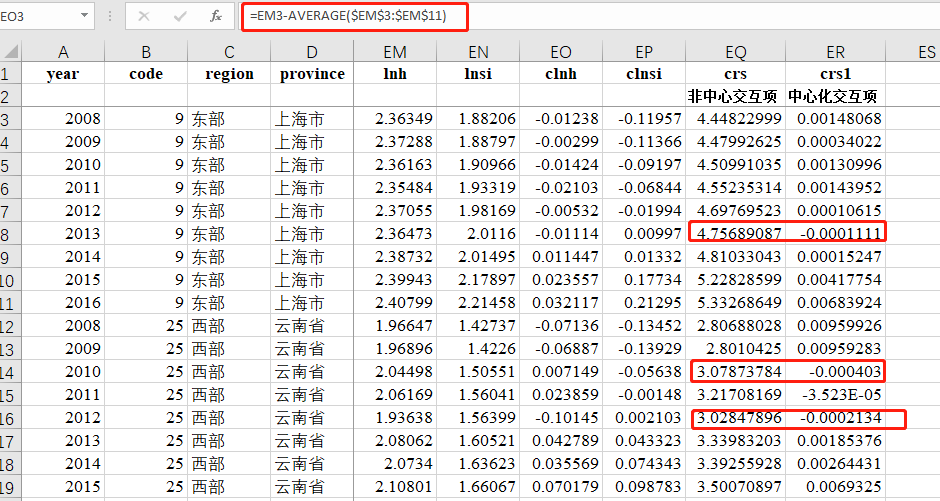The height and width of the screenshot is (501, 940).
Task: Select column B header
Action: 146,52
